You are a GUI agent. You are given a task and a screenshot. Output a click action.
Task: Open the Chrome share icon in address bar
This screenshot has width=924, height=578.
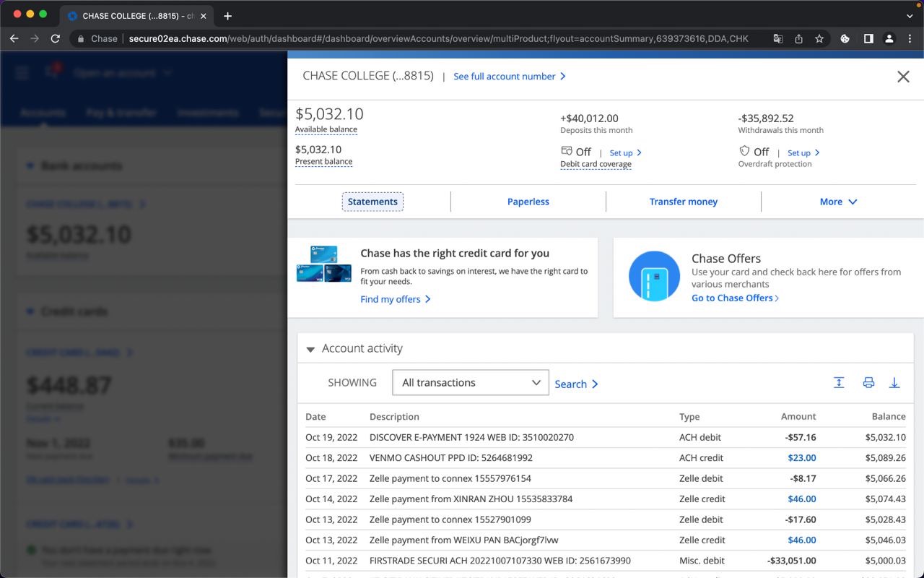click(799, 39)
